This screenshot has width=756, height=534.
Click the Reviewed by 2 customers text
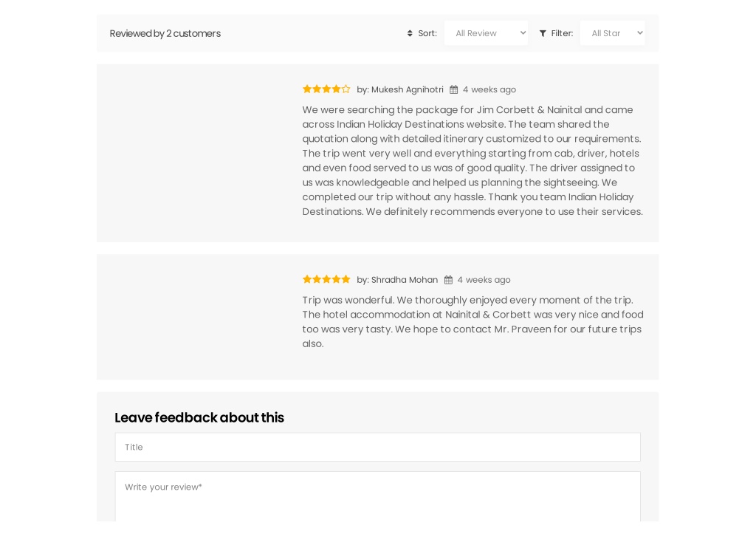coord(165,33)
